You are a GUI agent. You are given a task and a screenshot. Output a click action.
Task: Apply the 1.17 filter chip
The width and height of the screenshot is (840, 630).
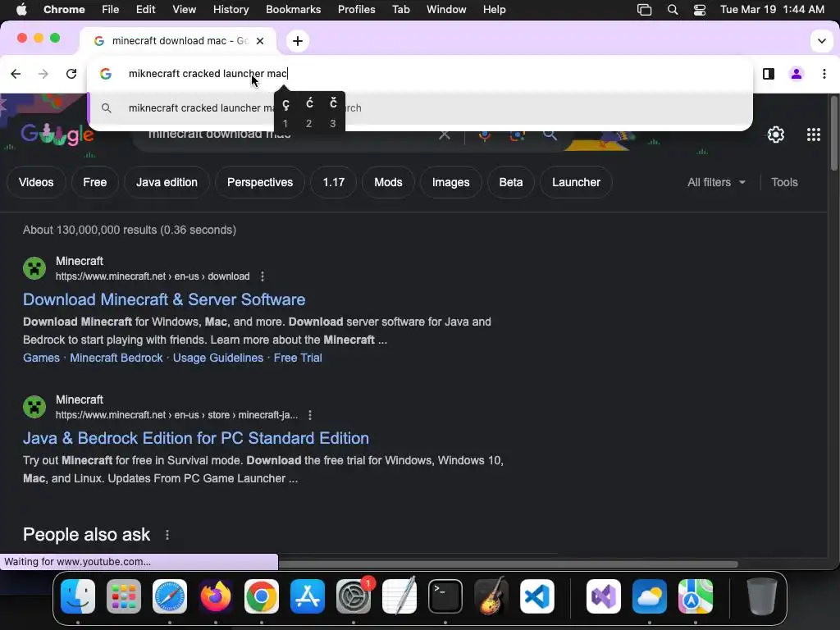333,183
